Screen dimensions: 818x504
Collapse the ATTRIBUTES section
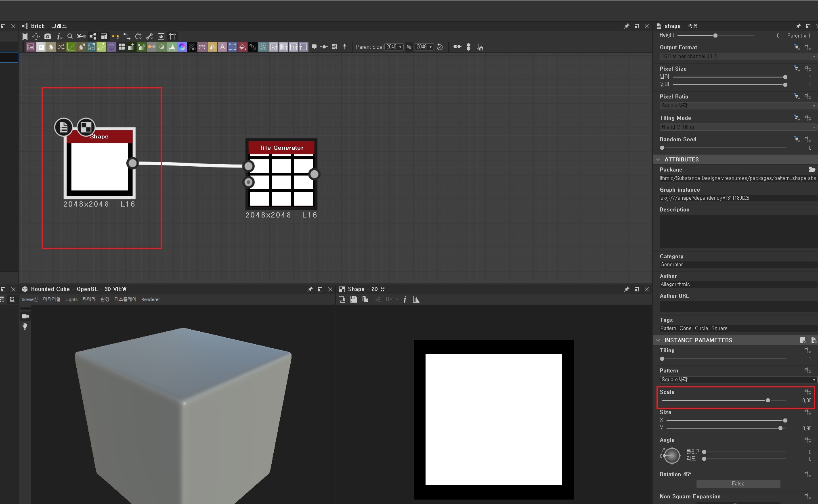658,159
